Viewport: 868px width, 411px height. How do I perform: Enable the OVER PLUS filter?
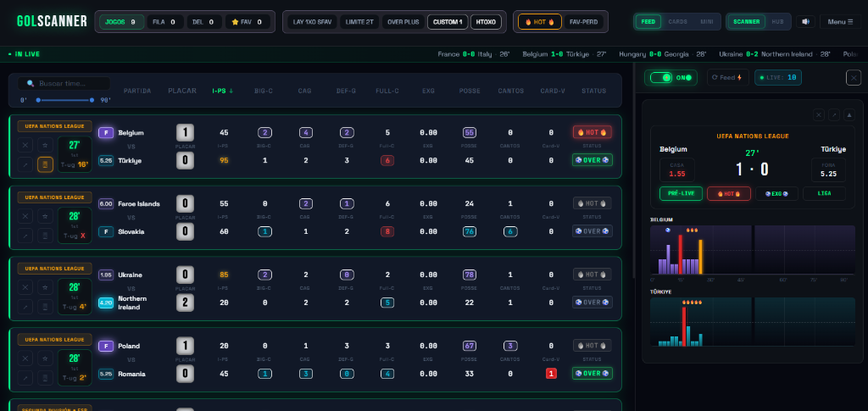coord(403,22)
